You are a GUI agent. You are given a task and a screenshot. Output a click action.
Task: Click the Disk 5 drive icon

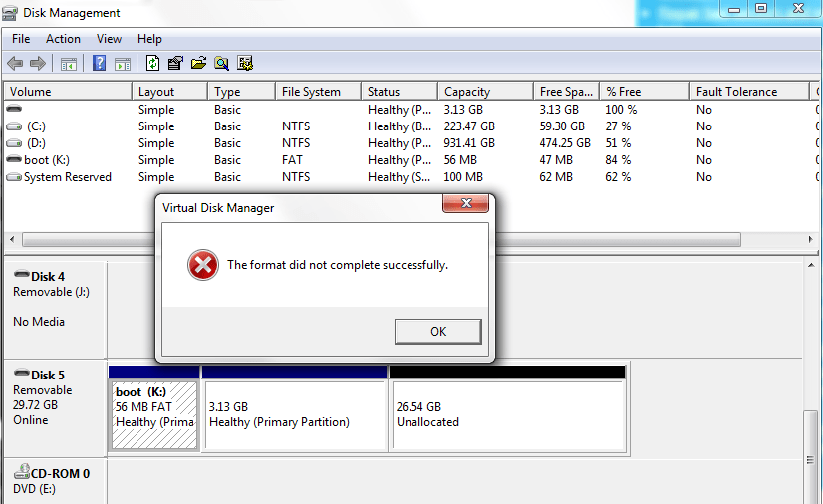tap(22, 373)
